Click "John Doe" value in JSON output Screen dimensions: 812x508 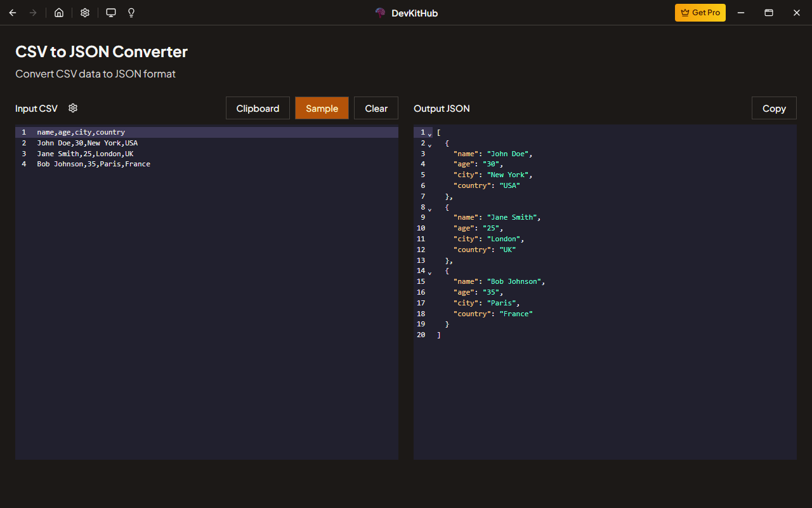(x=507, y=154)
